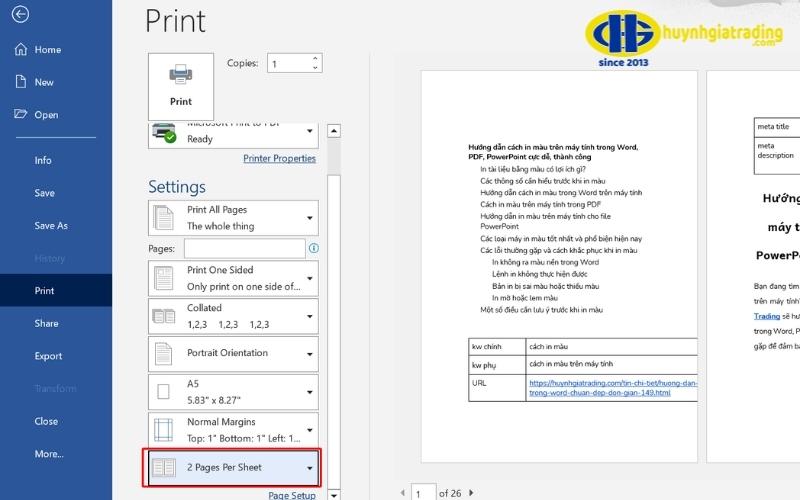Click the settings scrollbar up arrow
The image size is (800, 500).
coord(334,131)
